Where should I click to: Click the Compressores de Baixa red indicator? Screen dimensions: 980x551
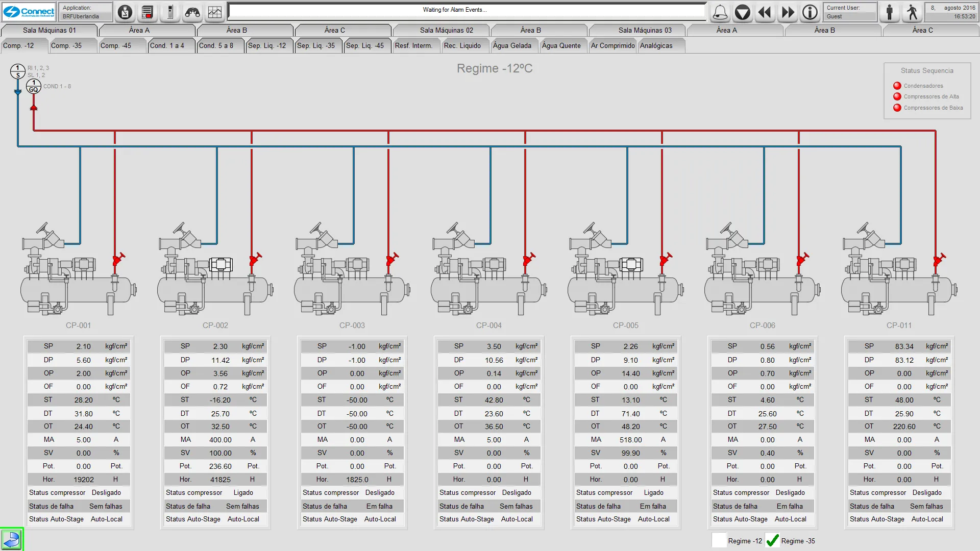(897, 108)
